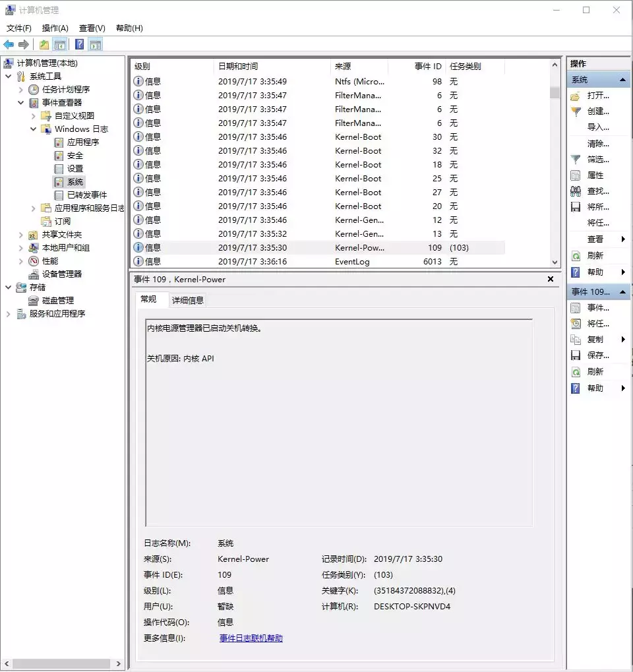
Task: Select 磁盘管理 under 存储
Action: [x=58, y=301]
